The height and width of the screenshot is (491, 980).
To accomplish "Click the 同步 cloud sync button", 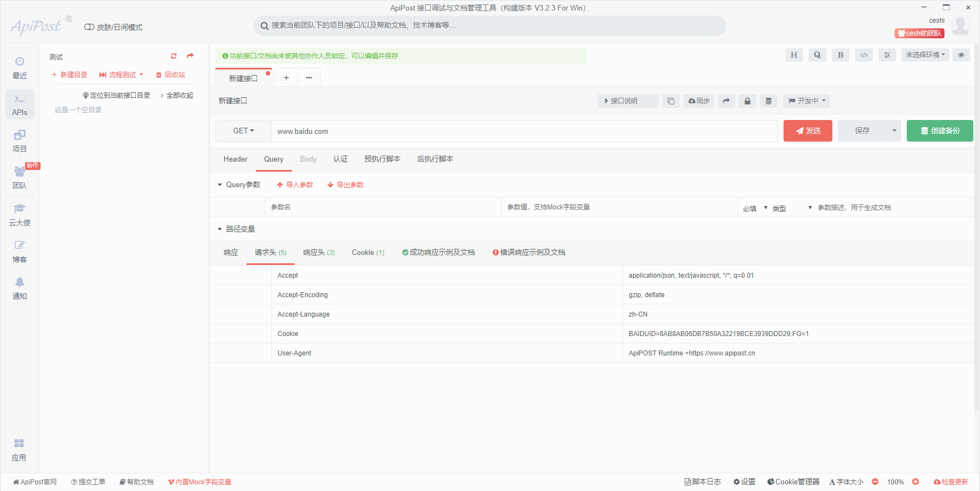I will pyautogui.click(x=699, y=101).
